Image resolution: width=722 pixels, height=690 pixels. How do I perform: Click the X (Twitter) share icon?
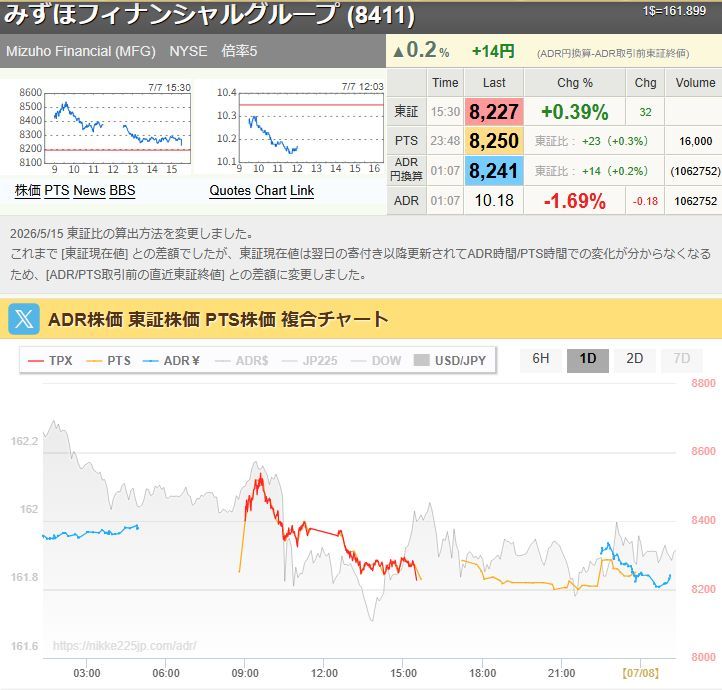[24, 319]
